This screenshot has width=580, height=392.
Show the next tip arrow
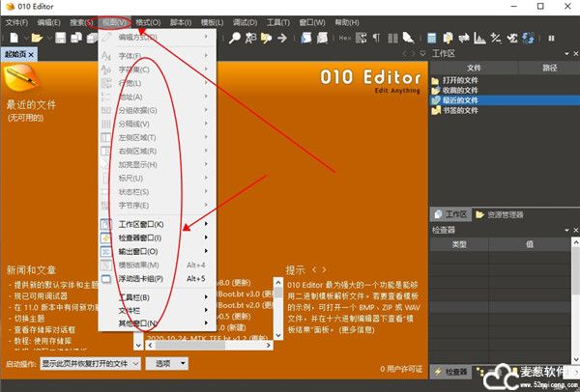point(324,270)
